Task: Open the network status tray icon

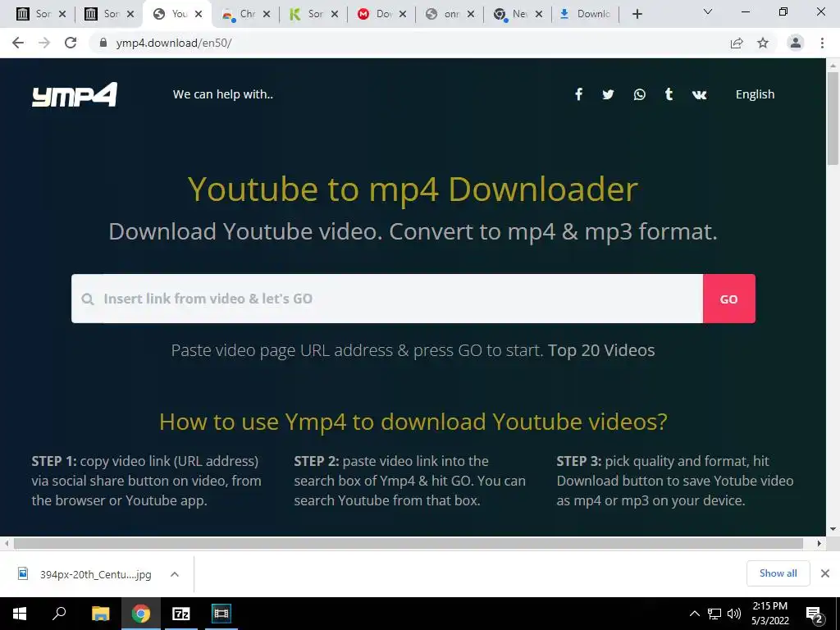Action: [714, 614]
